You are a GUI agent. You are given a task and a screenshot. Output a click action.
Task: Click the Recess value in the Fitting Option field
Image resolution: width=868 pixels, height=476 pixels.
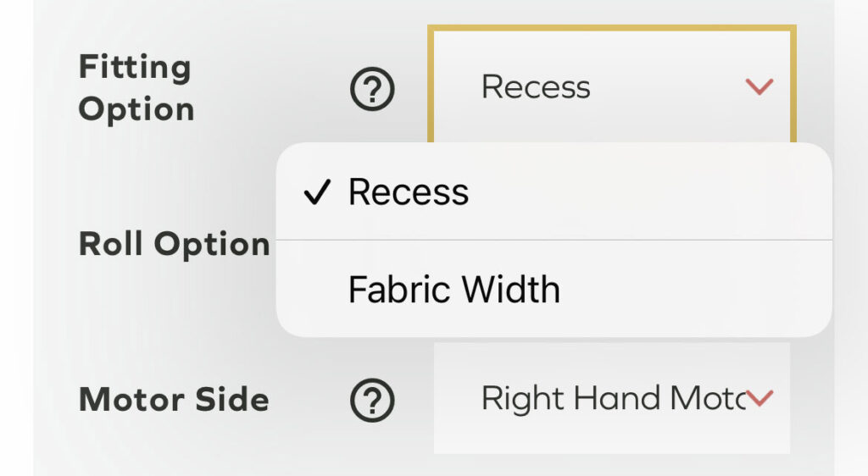point(536,87)
